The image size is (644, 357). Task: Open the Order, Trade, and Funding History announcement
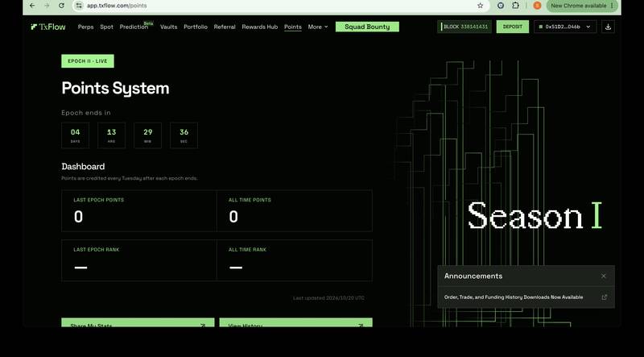coord(514,297)
